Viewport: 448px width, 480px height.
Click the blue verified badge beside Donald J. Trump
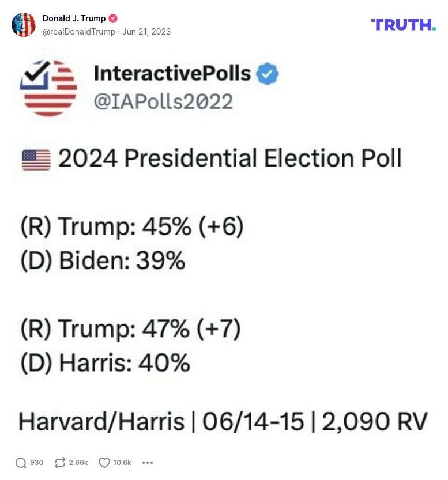[x=113, y=18]
